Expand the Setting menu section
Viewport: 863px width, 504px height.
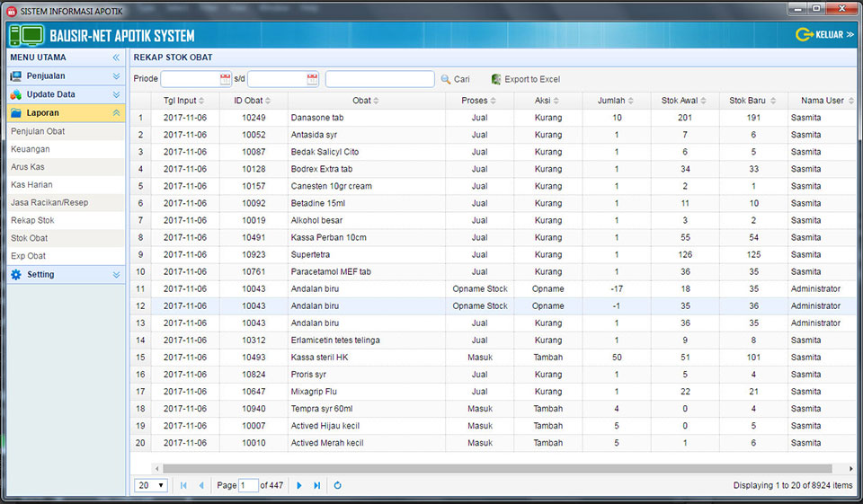pos(116,275)
